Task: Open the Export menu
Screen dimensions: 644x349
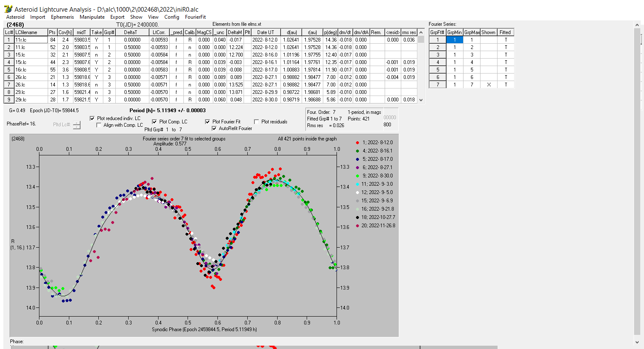Action: 117,17
